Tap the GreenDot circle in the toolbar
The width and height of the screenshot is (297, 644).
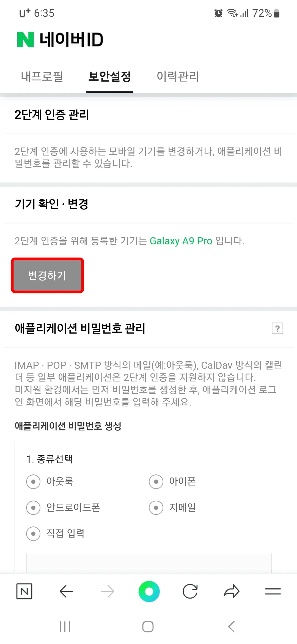(x=149, y=591)
